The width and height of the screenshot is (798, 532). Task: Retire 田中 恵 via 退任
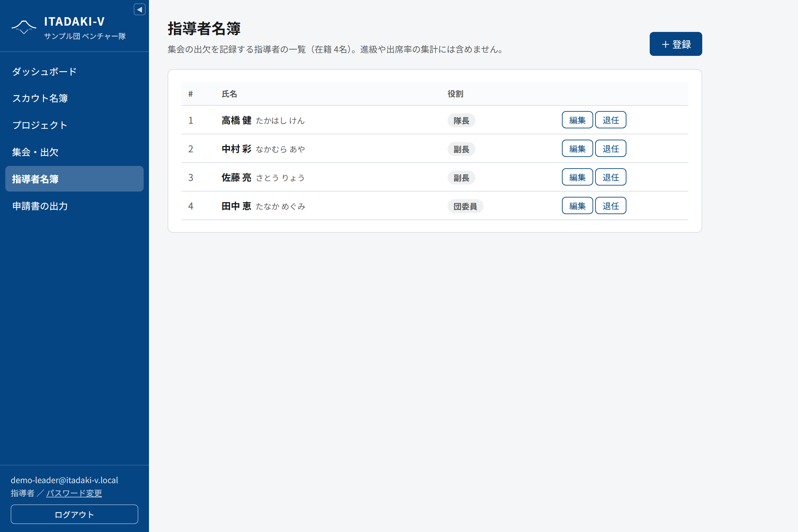pos(610,205)
